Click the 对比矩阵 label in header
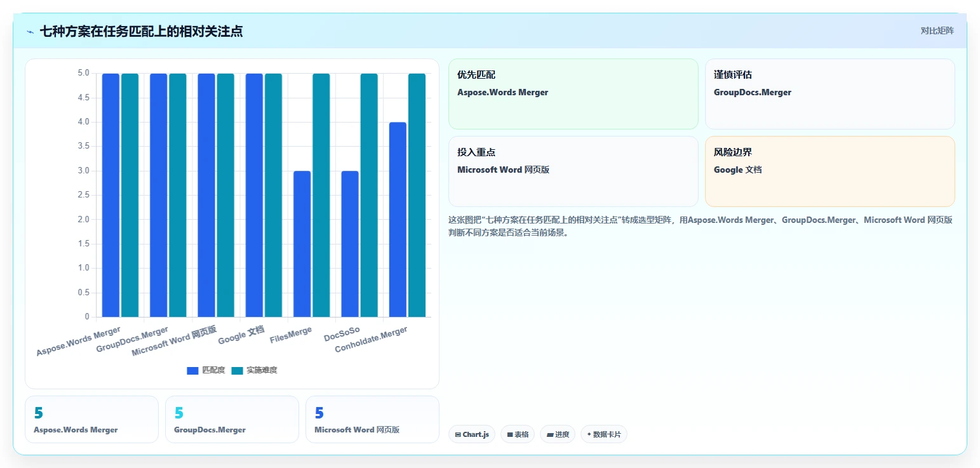 937,30
